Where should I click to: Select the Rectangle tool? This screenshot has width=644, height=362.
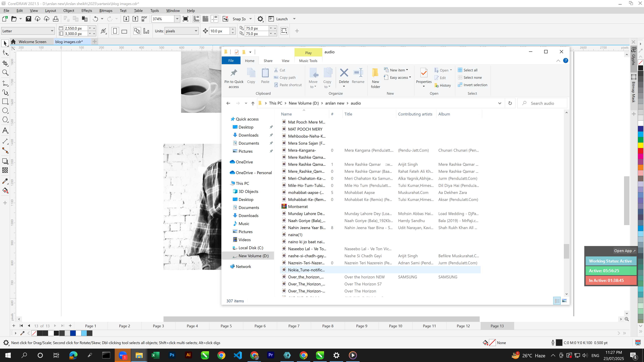(x=5, y=101)
